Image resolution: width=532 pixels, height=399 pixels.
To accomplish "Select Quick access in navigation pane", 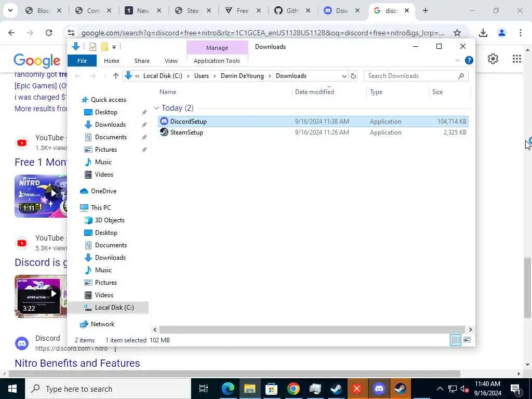I will tap(108, 100).
